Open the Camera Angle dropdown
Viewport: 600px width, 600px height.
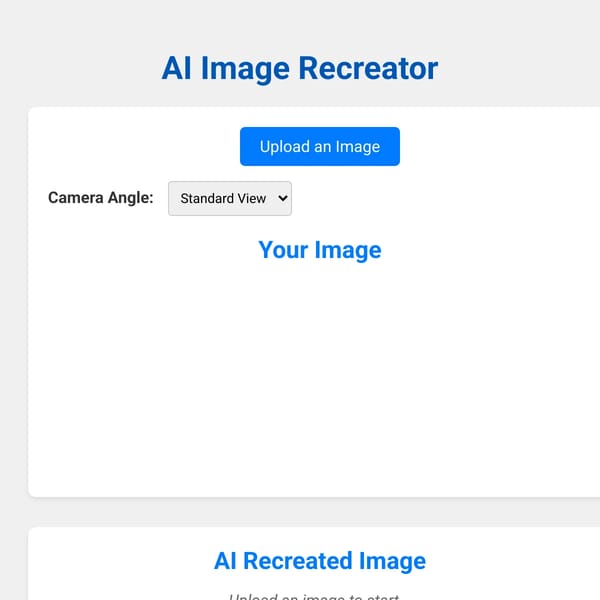[230, 198]
